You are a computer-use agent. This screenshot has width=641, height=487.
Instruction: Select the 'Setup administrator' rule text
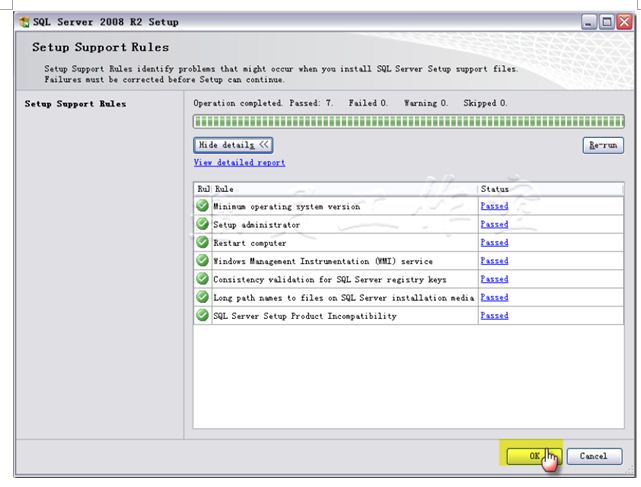256,225
